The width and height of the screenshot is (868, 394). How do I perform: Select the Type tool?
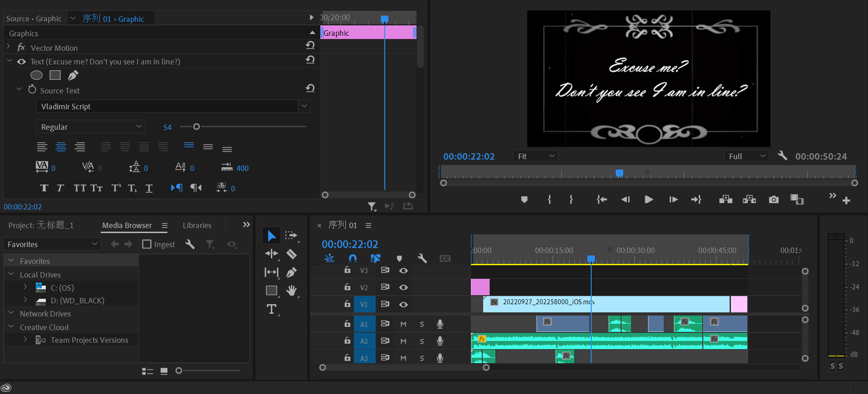point(271,309)
